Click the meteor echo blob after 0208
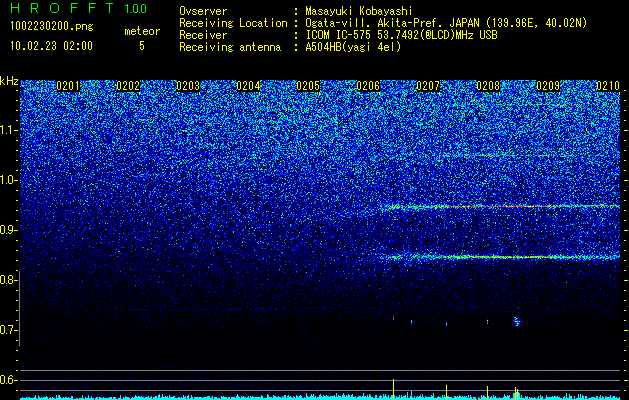 click(517, 321)
